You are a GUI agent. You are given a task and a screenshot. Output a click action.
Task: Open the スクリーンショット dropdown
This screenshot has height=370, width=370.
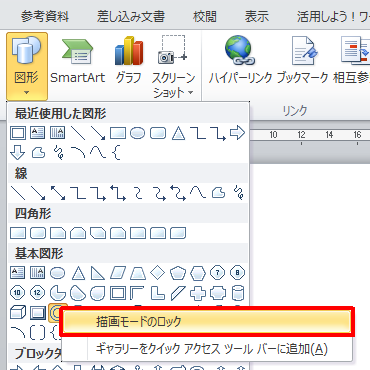[173, 66]
